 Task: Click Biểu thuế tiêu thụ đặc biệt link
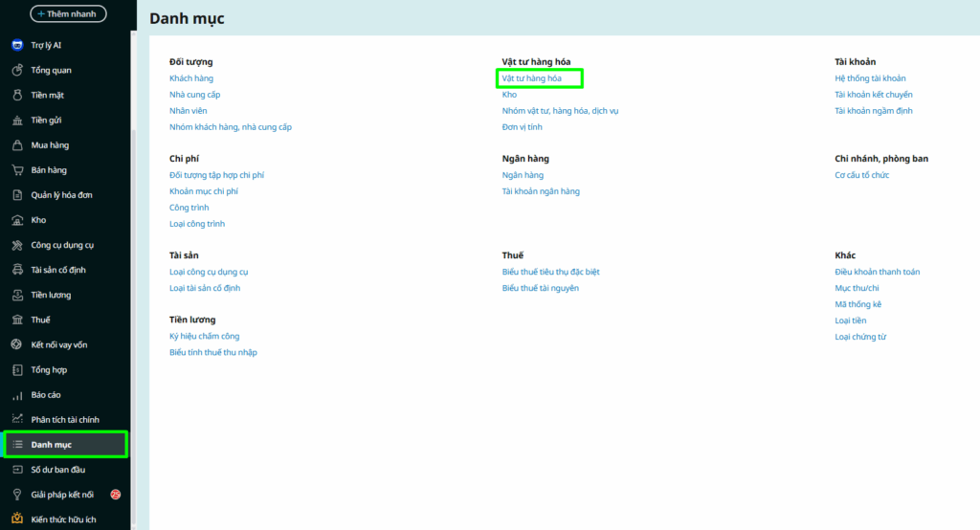point(550,272)
